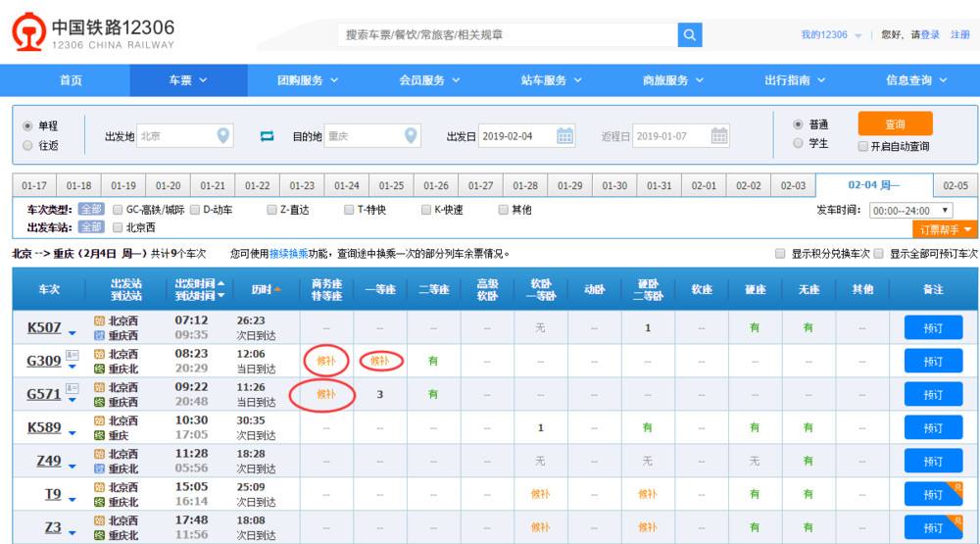Open the 信息查询 navigation menu
Screen dimensions: 980x544
[916, 80]
